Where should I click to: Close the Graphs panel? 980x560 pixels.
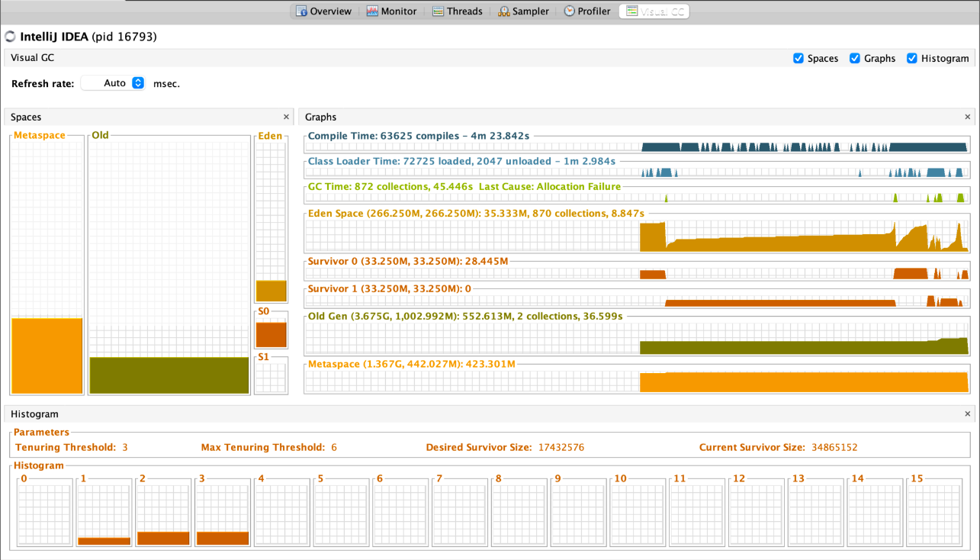point(968,117)
